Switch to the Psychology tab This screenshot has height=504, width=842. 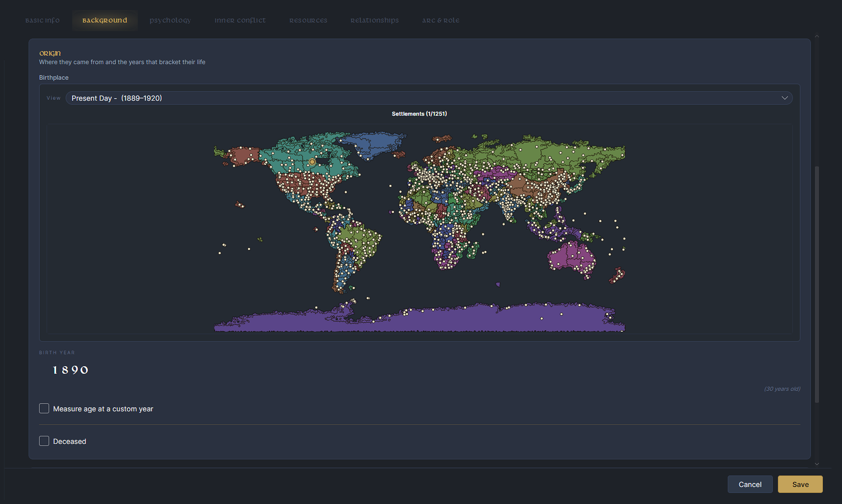170,20
